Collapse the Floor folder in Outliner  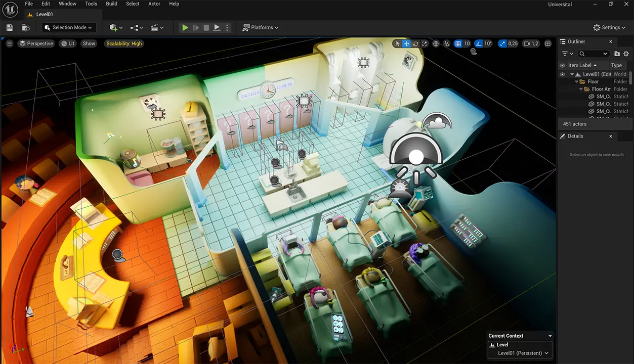click(577, 82)
